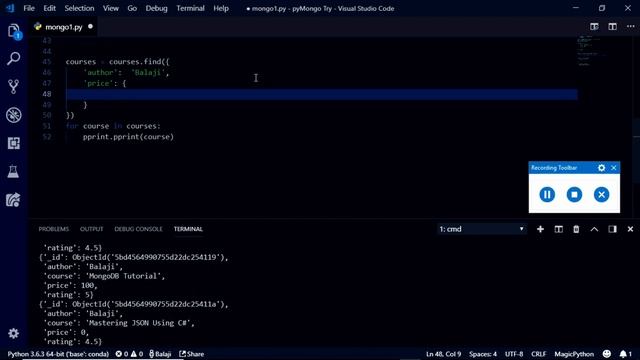Create a new terminal with plus icon
Viewport: 640px width, 360px height.
coord(540,229)
